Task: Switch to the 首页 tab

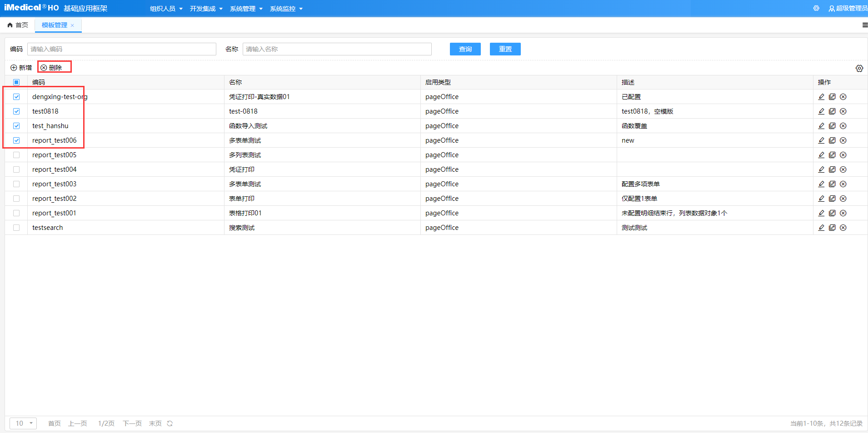Action: coord(18,25)
